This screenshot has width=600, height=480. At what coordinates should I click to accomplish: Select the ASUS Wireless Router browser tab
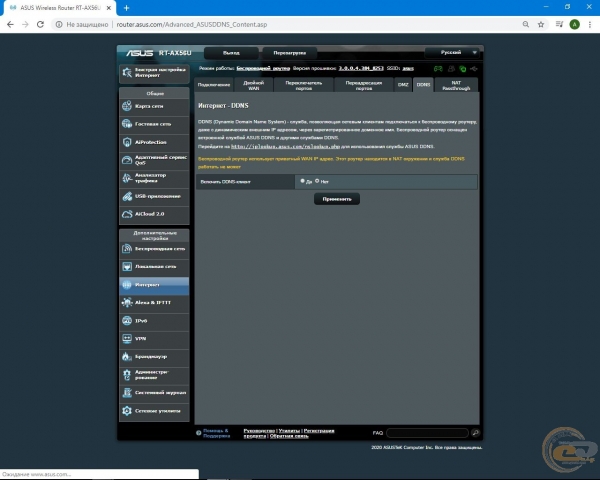click(60, 8)
